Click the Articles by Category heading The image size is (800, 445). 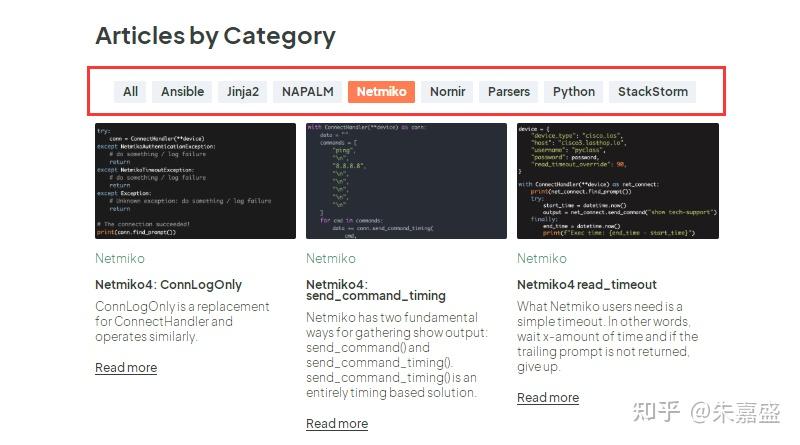click(215, 36)
